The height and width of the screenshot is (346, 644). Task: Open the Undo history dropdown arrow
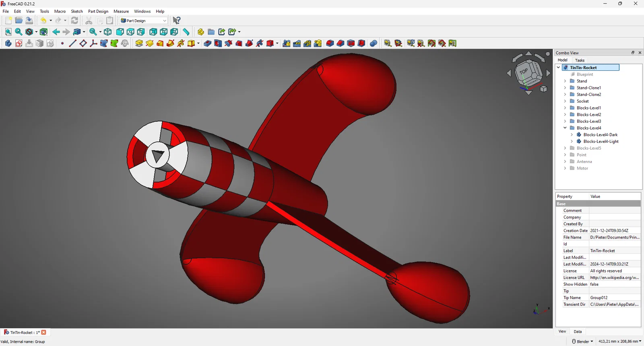click(x=50, y=21)
